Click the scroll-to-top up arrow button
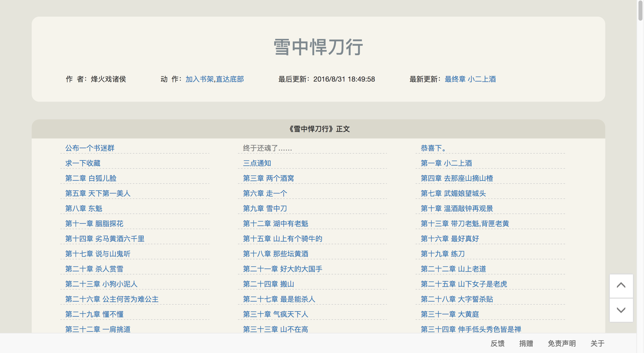 pyautogui.click(x=621, y=286)
